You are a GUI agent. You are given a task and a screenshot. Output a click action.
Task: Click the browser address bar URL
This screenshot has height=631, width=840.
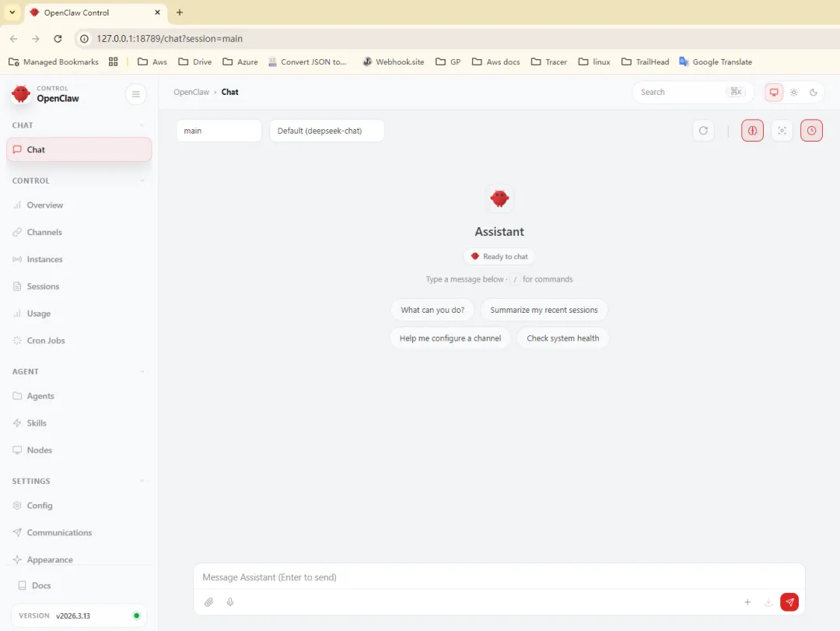tap(170, 39)
